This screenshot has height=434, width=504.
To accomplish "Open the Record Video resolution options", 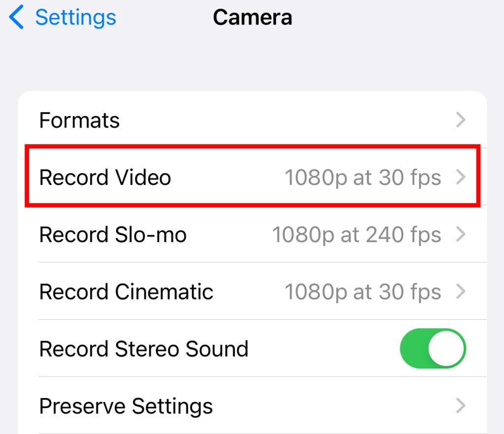I will [246, 177].
